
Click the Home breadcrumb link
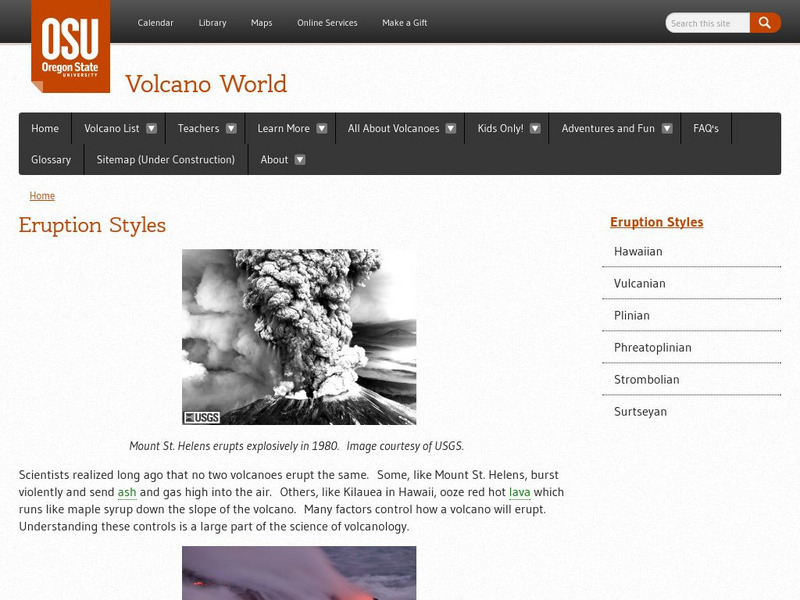click(42, 196)
